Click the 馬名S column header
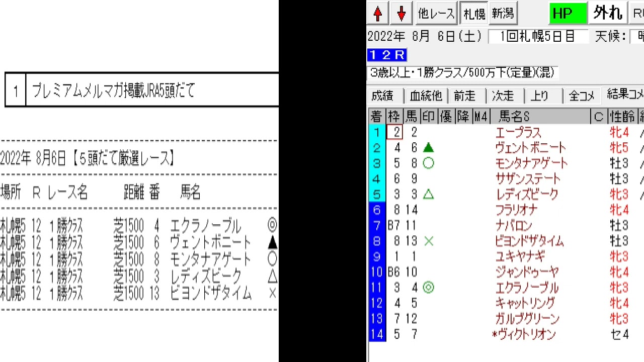 click(x=514, y=117)
